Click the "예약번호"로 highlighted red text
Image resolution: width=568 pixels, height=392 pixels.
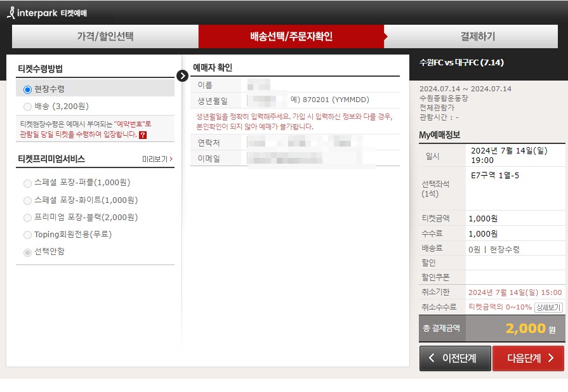click(133, 124)
